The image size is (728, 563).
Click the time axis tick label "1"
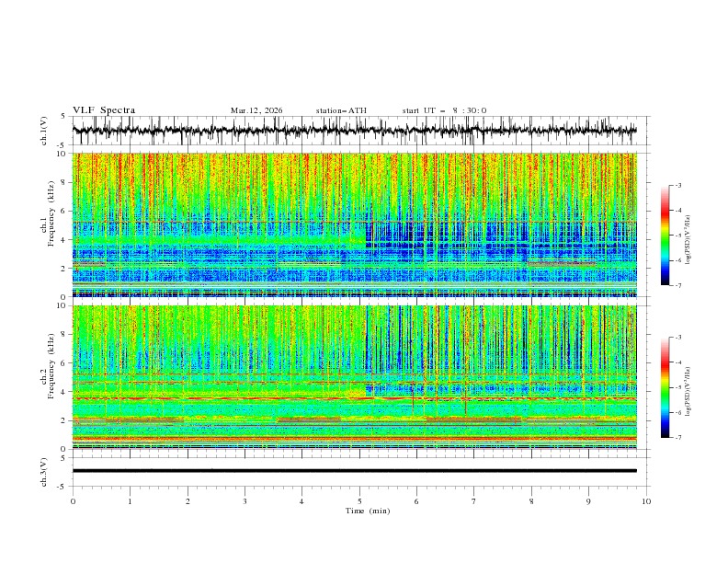(130, 501)
